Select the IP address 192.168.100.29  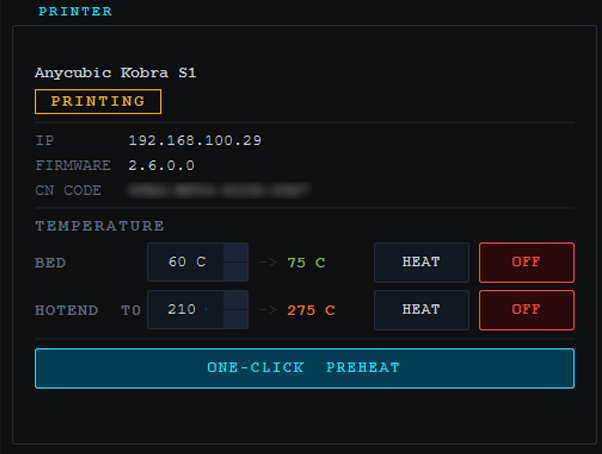pyautogui.click(x=195, y=141)
